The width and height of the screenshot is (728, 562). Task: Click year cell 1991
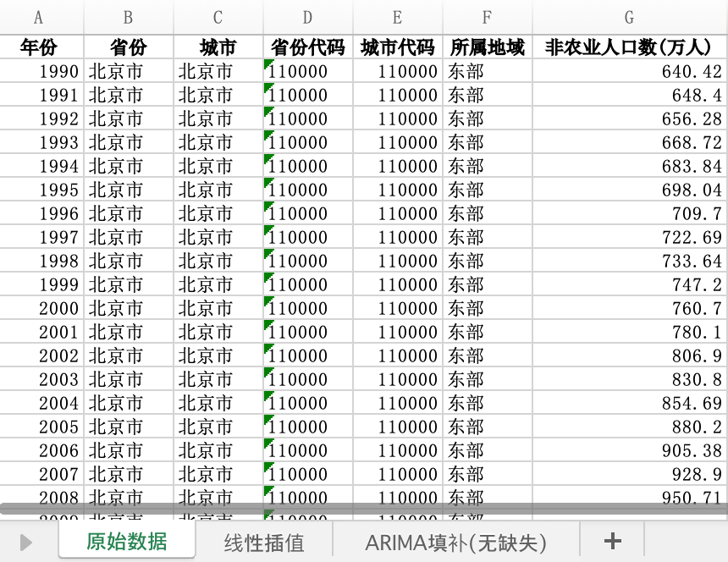pyautogui.click(x=41, y=95)
